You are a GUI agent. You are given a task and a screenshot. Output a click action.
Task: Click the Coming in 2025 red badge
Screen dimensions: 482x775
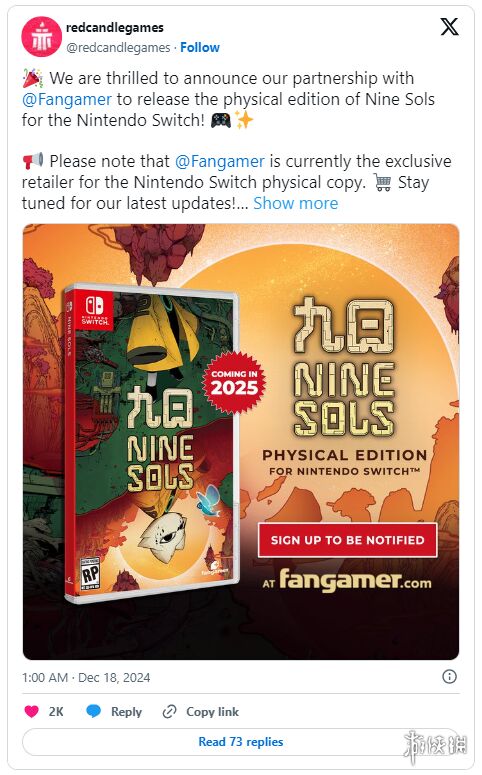[234, 383]
